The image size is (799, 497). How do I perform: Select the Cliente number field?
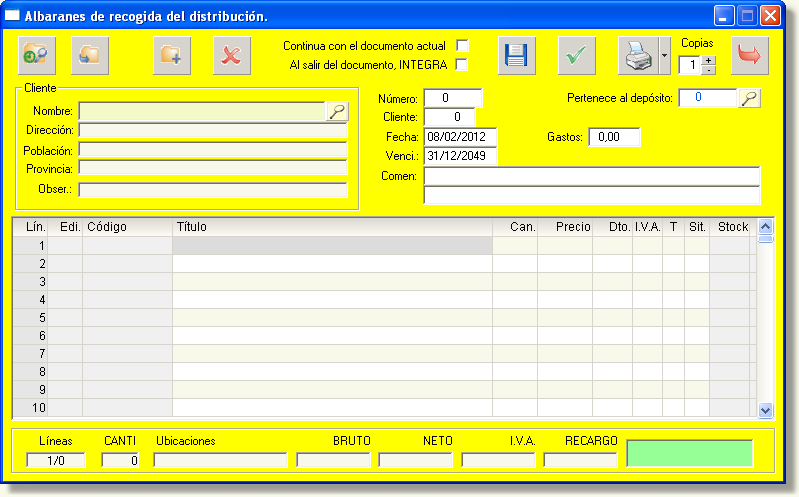tap(449, 117)
